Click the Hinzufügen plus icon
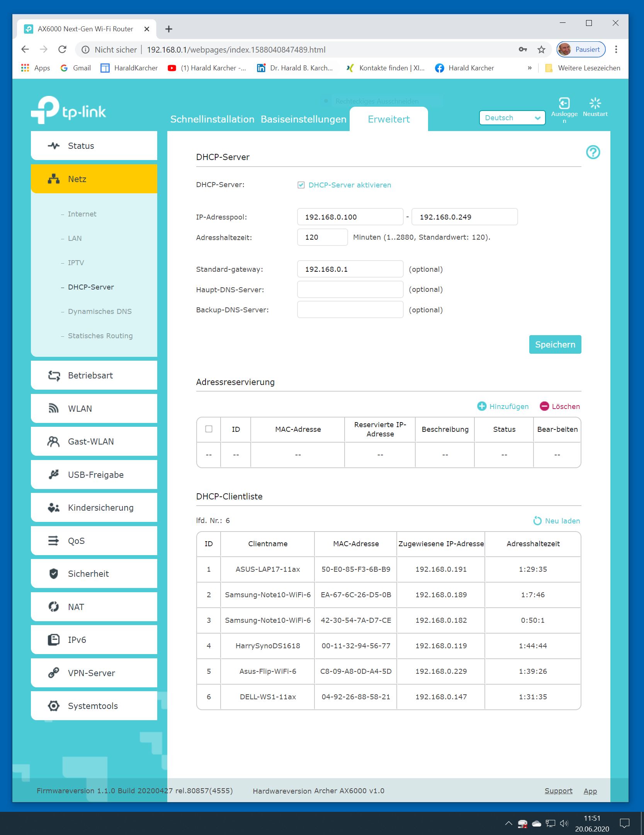Image resolution: width=644 pixels, height=835 pixels. pyautogui.click(x=482, y=406)
